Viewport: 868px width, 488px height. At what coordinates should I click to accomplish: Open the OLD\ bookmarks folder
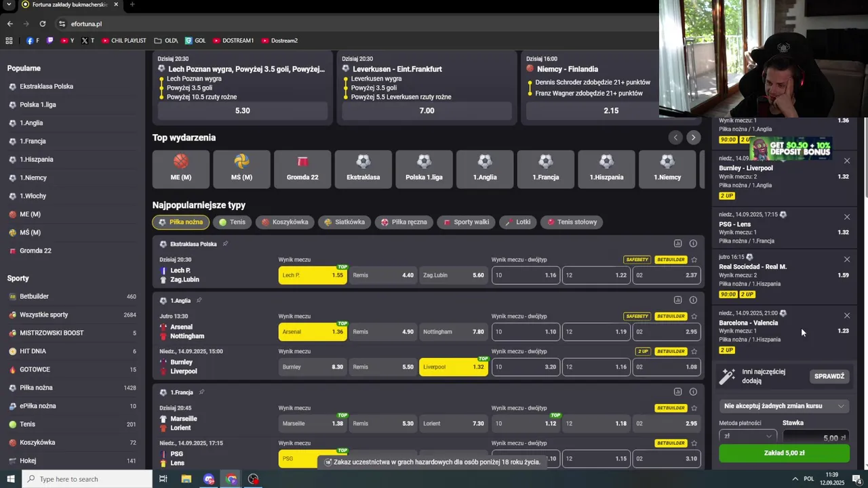coord(166,41)
